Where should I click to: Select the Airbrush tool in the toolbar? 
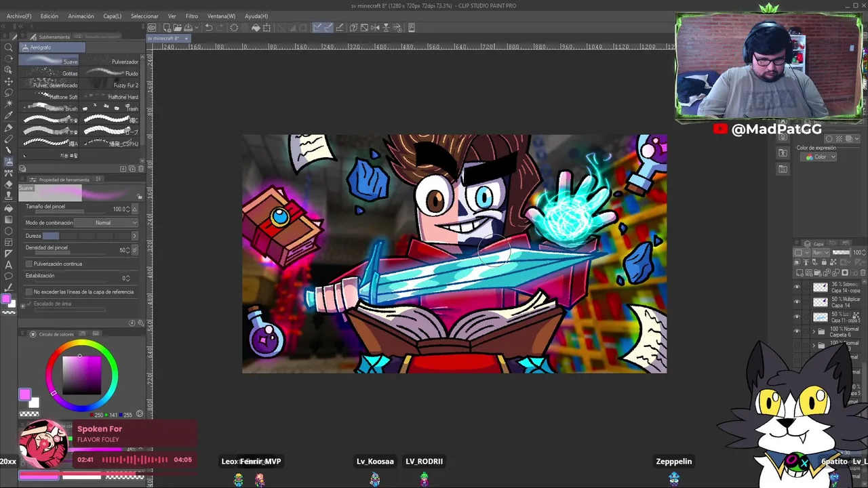click(x=8, y=161)
